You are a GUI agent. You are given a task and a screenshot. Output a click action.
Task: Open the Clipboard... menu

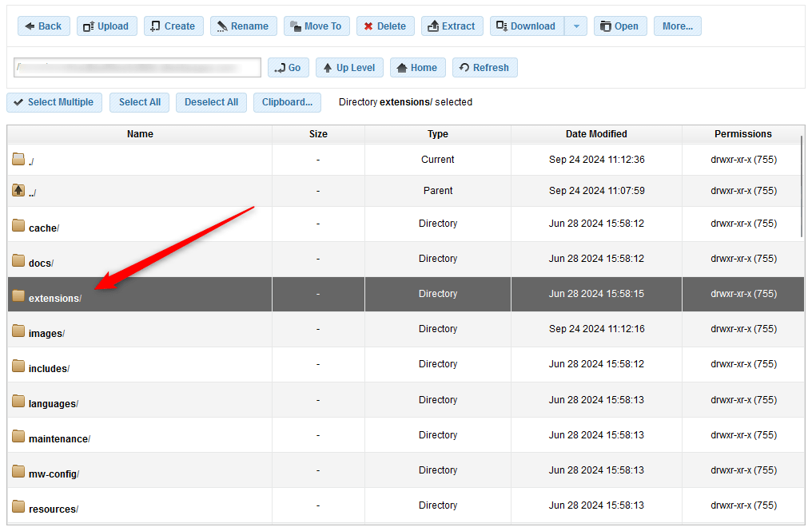(287, 102)
